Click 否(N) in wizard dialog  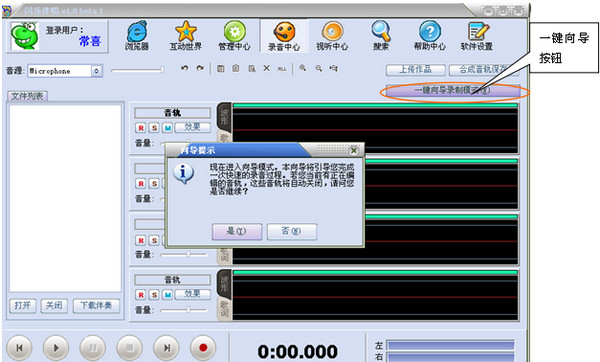coord(292,232)
